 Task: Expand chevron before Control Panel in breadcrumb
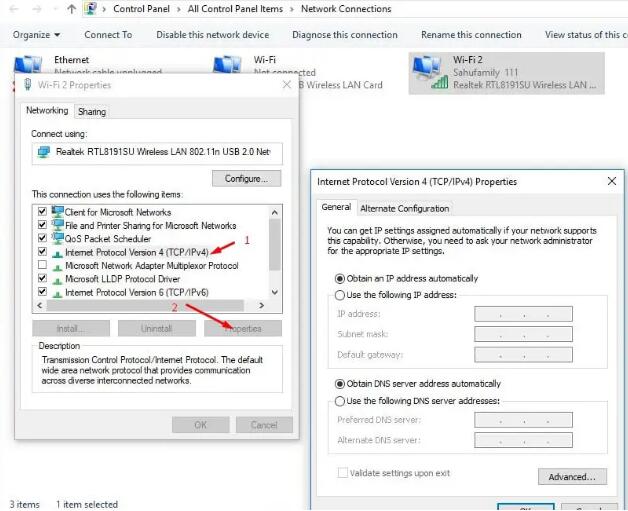(x=104, y=9)
